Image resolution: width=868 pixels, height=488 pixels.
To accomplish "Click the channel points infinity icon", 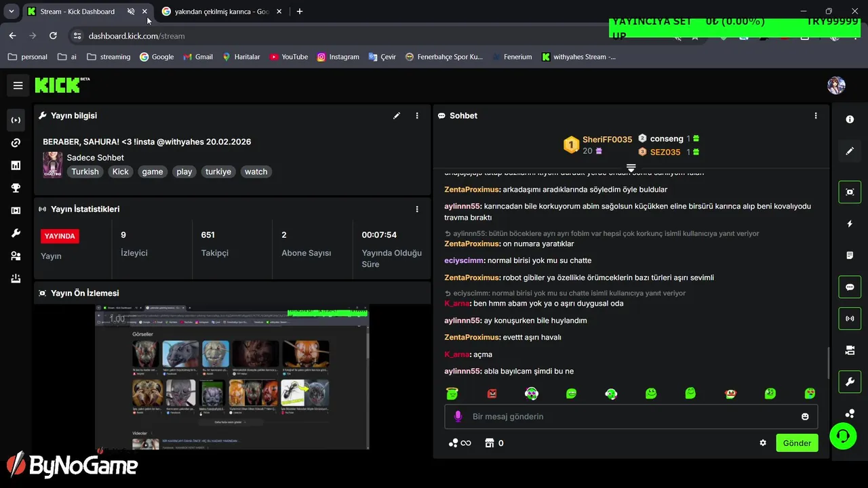I will coord(460,443).
